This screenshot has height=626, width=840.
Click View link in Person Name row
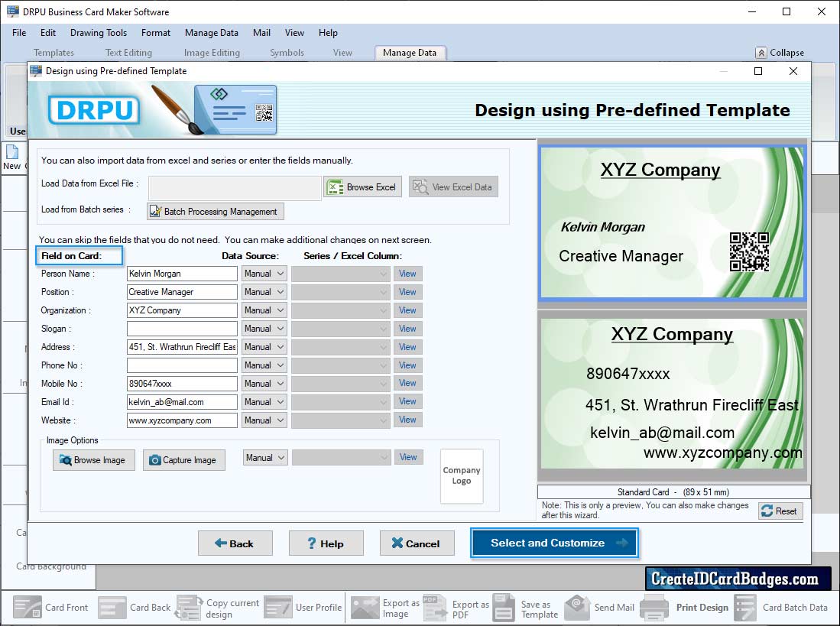407,274
